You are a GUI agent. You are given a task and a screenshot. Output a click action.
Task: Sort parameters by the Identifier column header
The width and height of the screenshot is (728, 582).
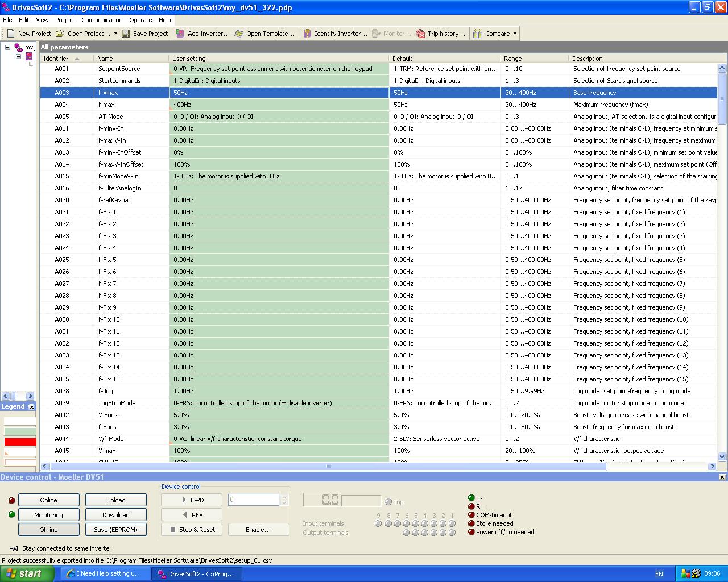56,59
